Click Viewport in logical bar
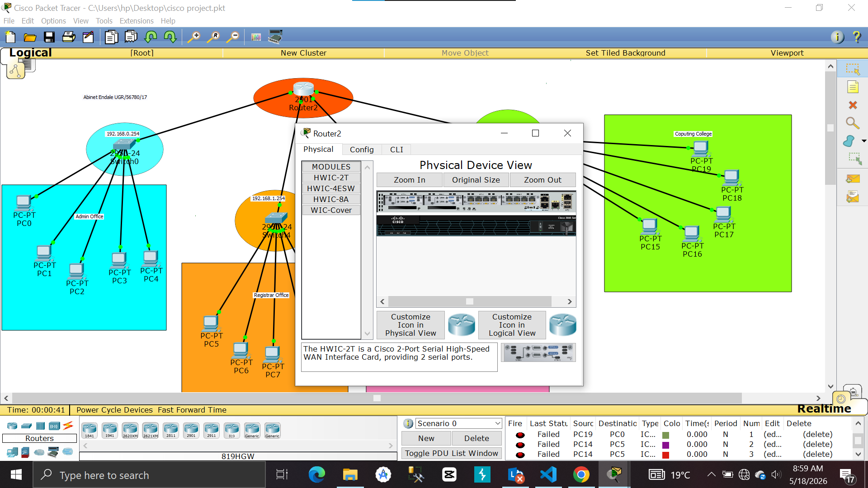 [x=787, y=53]
